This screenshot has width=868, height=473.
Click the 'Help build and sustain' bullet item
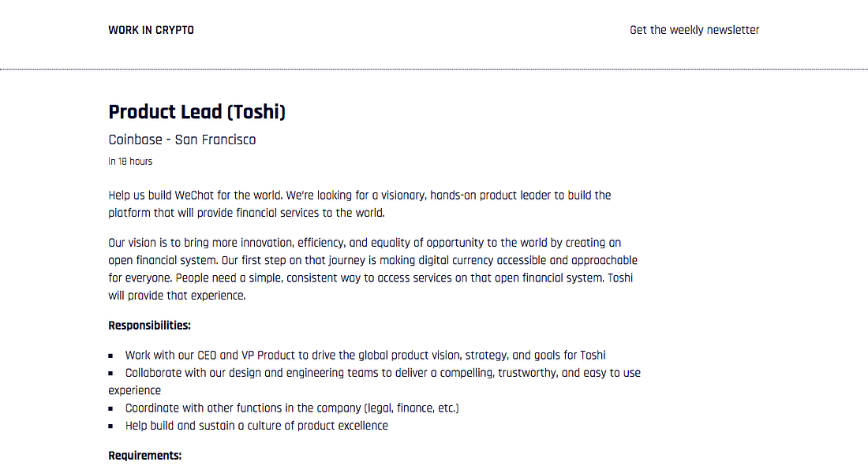tap(256, 426)
